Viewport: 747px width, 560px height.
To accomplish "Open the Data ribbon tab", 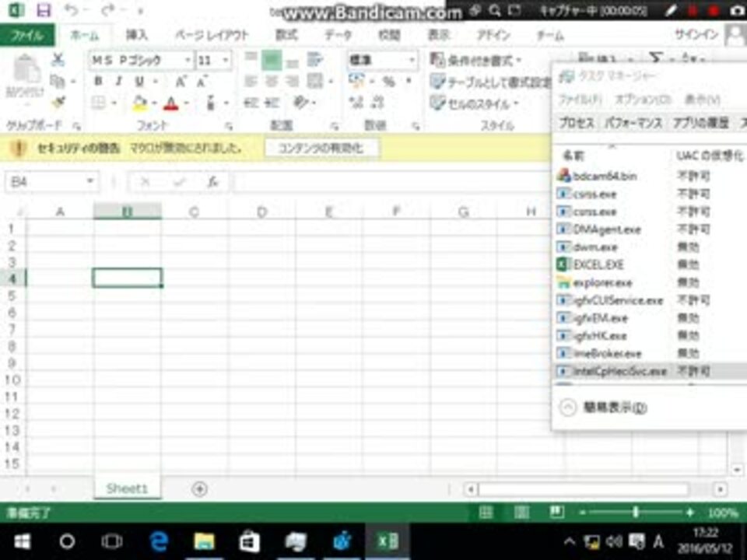I will click(338, 35).
